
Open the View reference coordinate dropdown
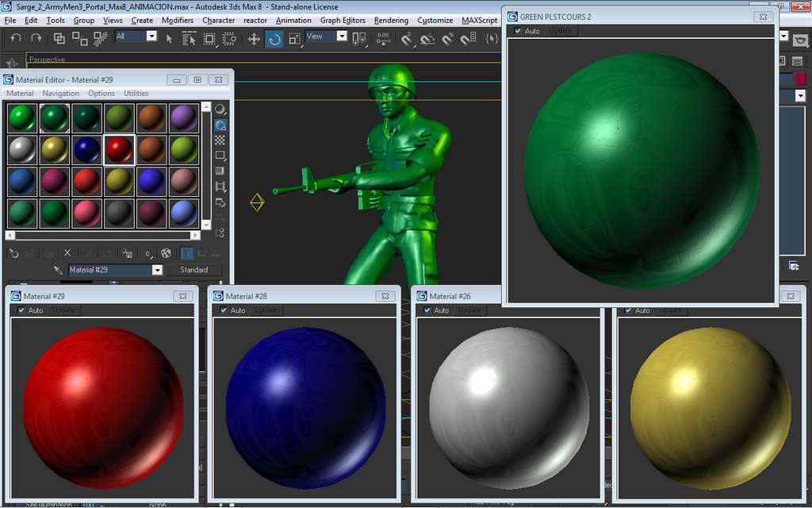click(x=342, y=37)
